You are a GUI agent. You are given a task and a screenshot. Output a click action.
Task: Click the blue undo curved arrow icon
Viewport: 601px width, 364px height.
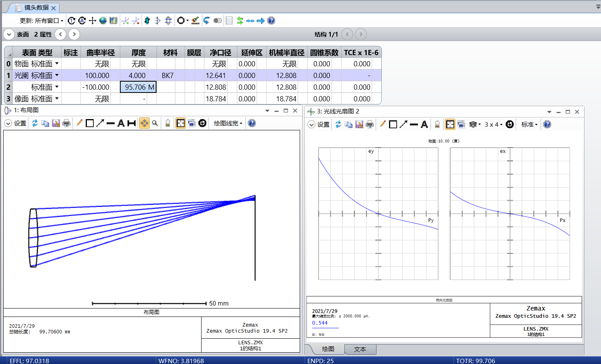click(x=206, y=21)
